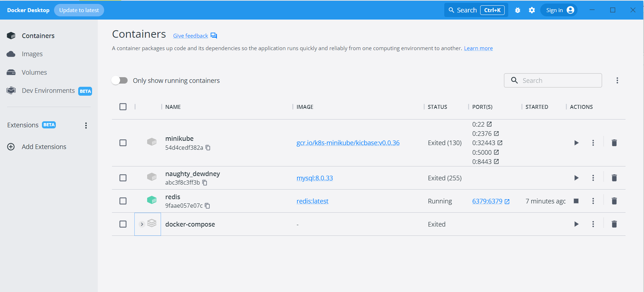Delete the naughty_dewdney container

[614, 178]
